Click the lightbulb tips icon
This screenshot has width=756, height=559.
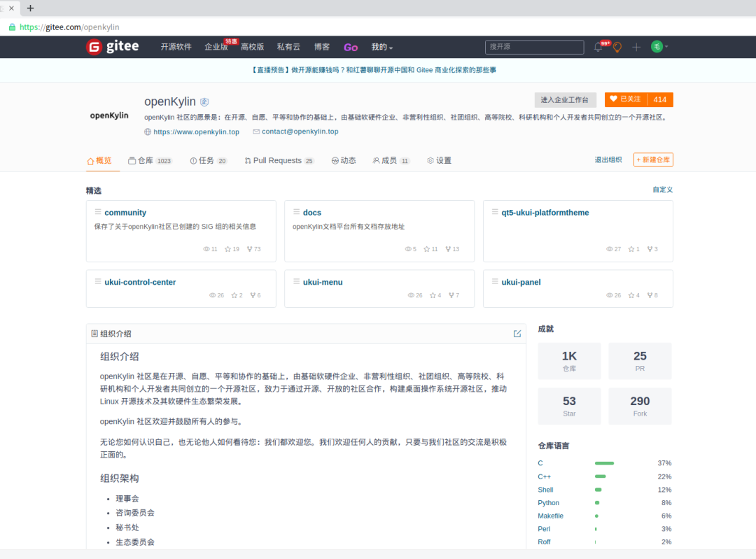click(617, 47)
